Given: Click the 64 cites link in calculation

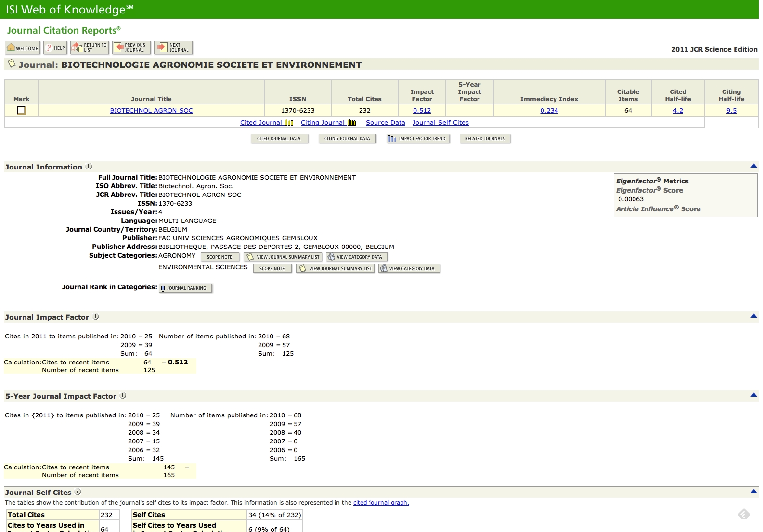Looking at the screenshot, I should tap(147, 363).
